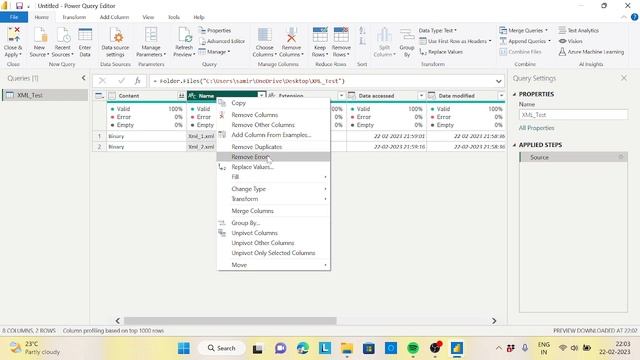Click the Remove Rows icon
640x360 pixels.
(x=341, y=35)
